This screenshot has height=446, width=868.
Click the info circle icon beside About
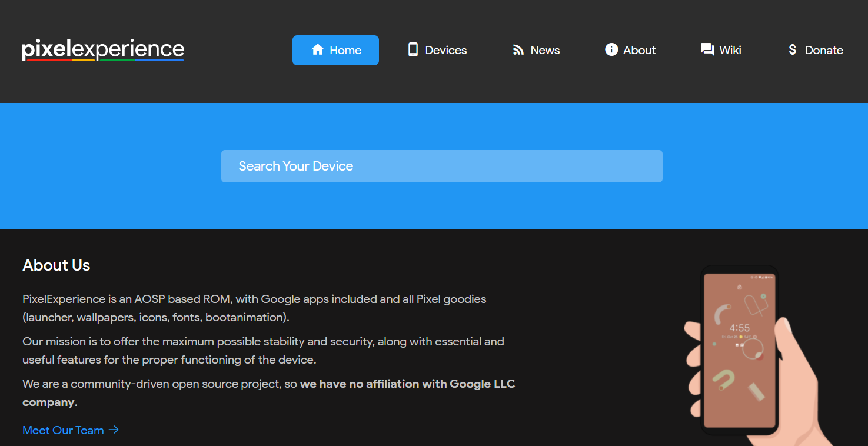[611, 50]
